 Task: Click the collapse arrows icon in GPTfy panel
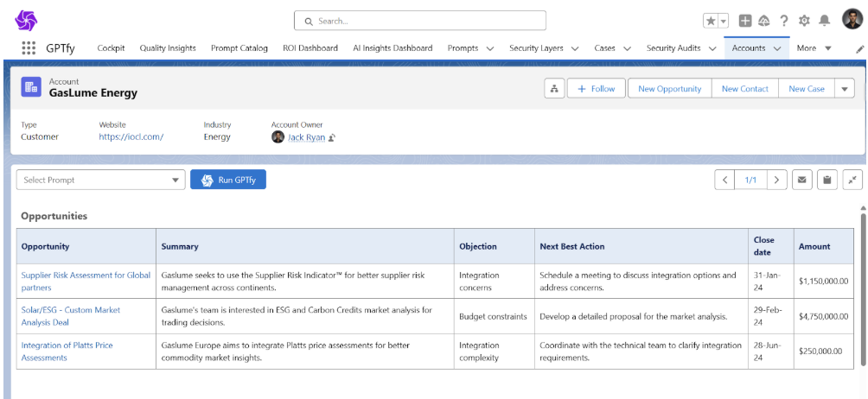[x=852, y=180]
